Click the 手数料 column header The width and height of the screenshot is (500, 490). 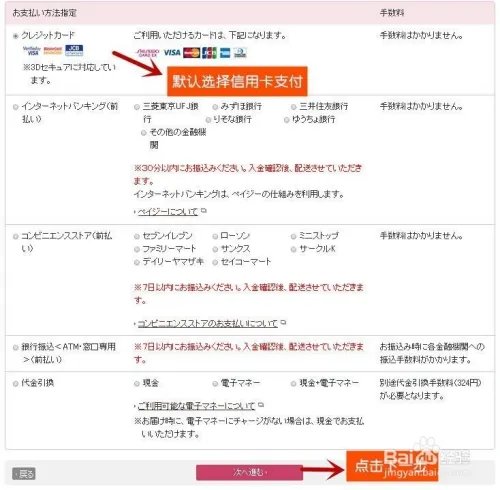point(392,13)
